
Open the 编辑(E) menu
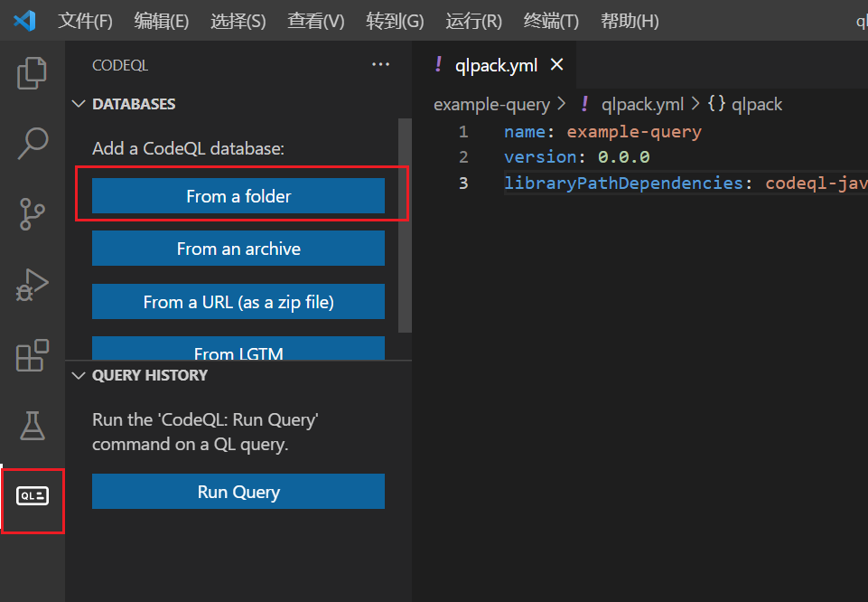161,21
